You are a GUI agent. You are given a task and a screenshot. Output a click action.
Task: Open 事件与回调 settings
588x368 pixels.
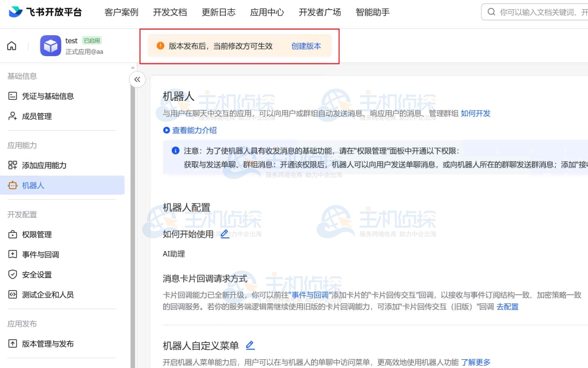tap(40, 254)
